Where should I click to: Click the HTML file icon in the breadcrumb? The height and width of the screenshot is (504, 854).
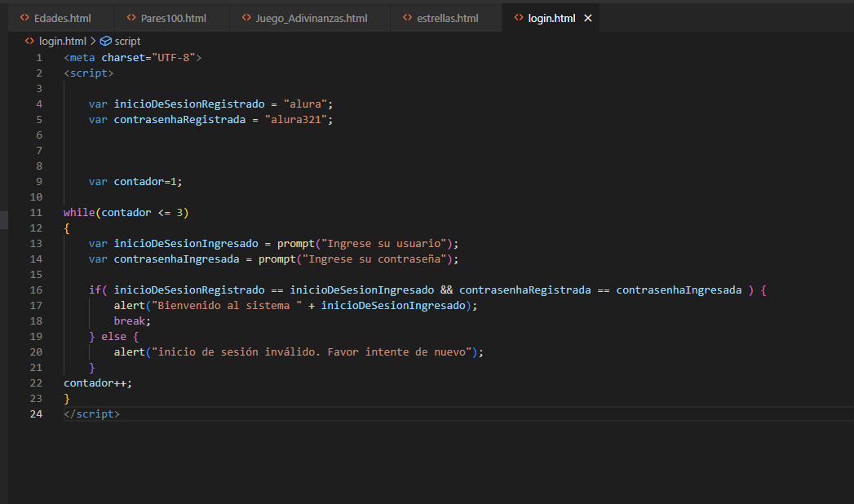pos(29,41)
